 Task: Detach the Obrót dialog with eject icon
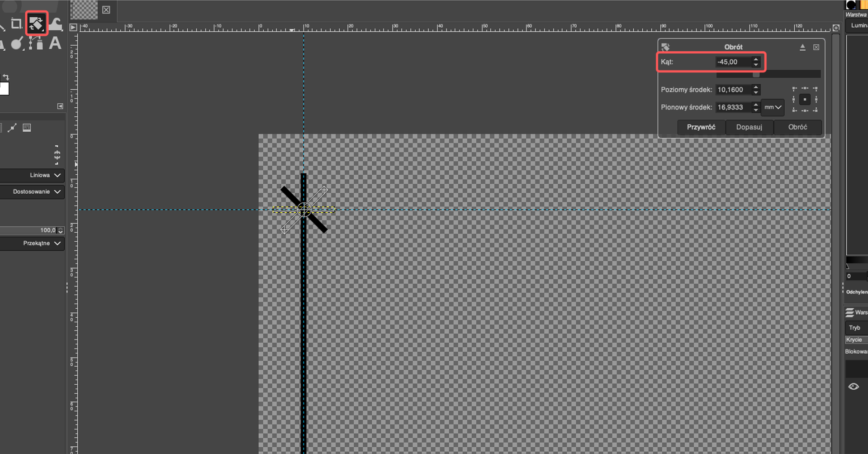click(x=802, y=47)
